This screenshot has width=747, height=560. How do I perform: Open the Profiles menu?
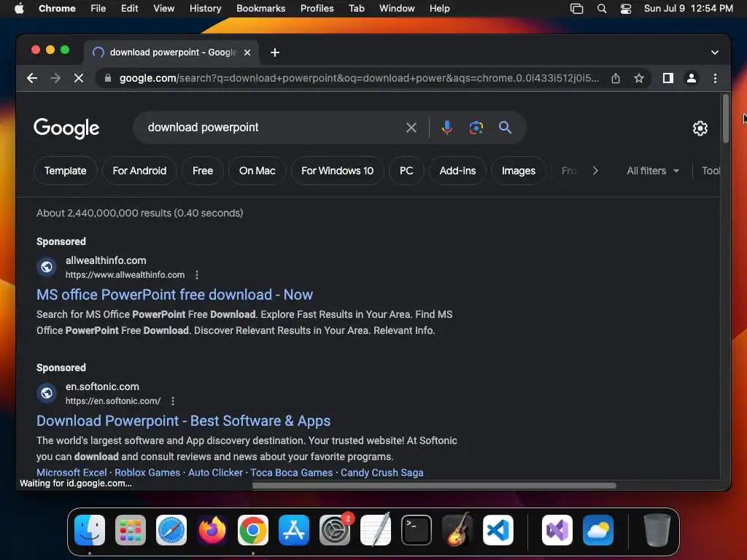[317, 9]
